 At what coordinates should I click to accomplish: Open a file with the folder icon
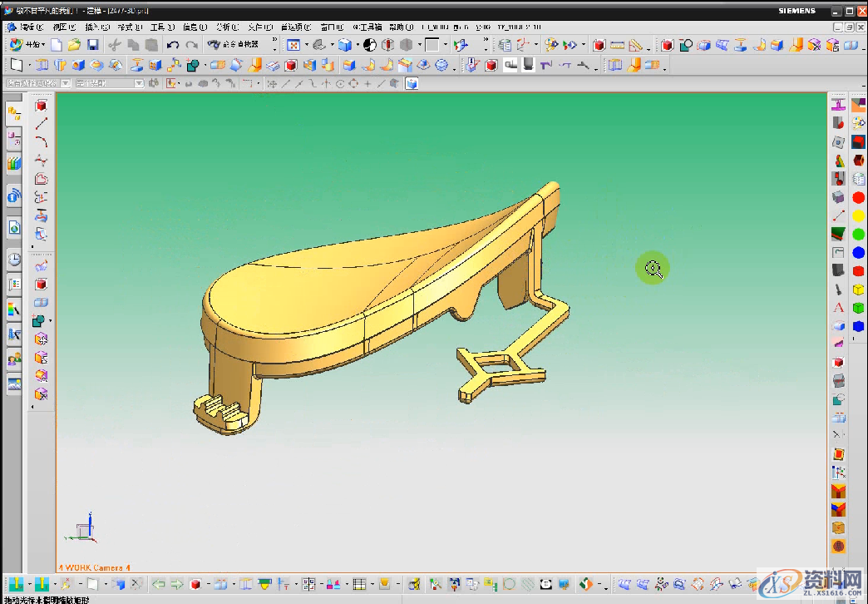pyautogui.click(x=74, y=45)
